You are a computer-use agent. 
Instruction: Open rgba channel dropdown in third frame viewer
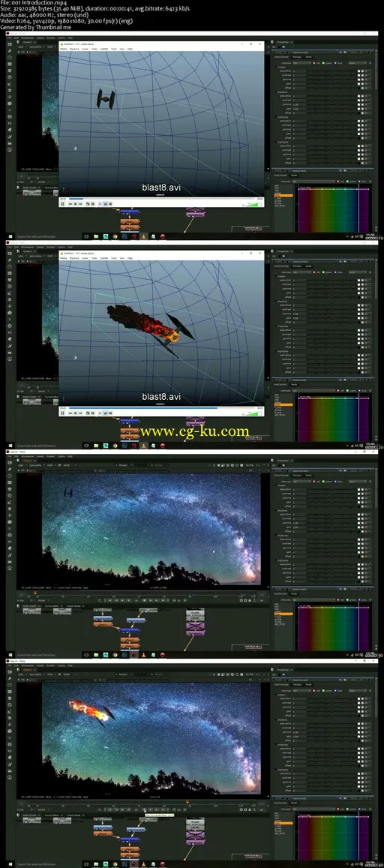24,466
